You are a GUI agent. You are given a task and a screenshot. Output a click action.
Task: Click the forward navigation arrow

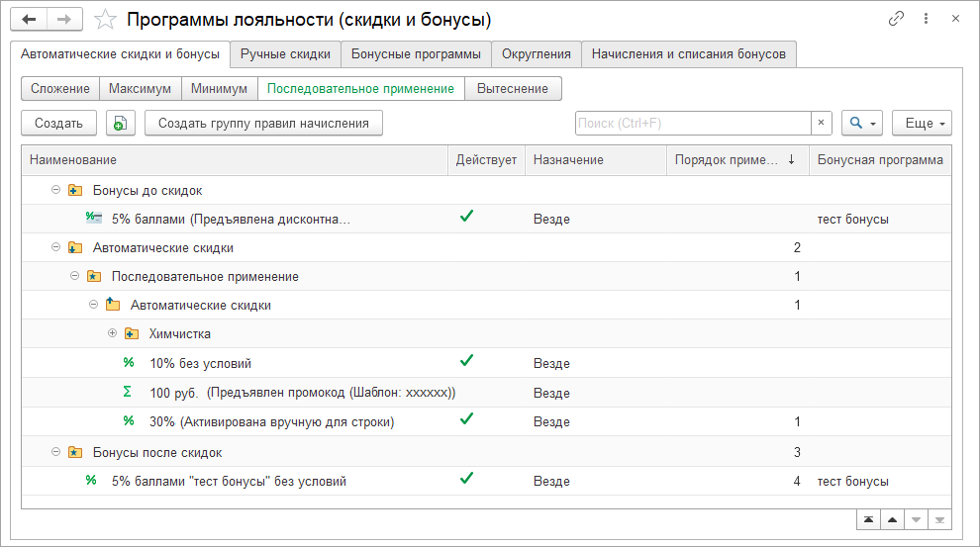[63, 20]
